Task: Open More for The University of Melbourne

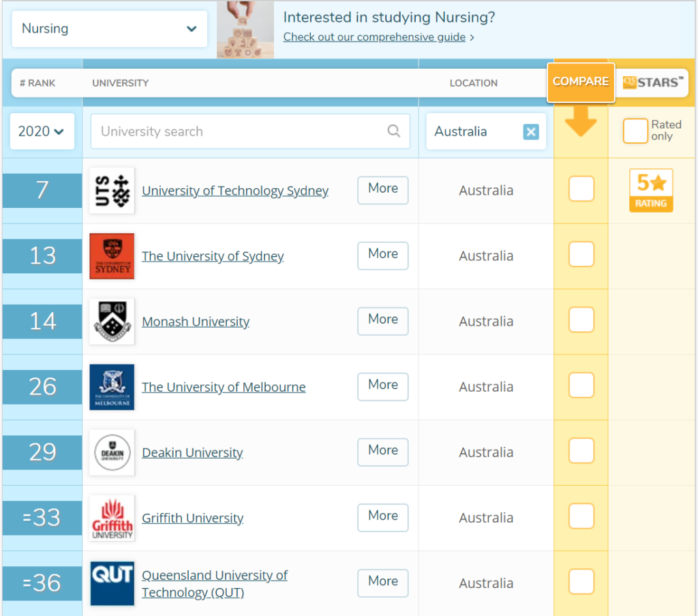Action: point(383,386)
